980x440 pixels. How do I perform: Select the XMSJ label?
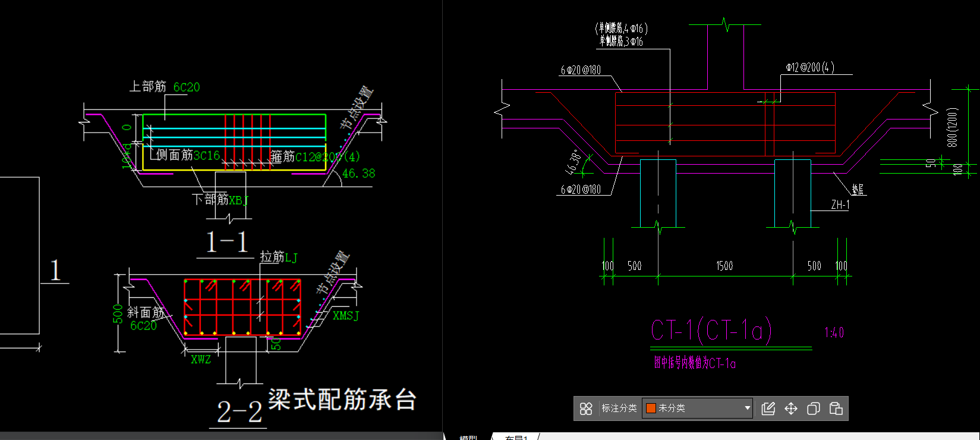point(345,316)
